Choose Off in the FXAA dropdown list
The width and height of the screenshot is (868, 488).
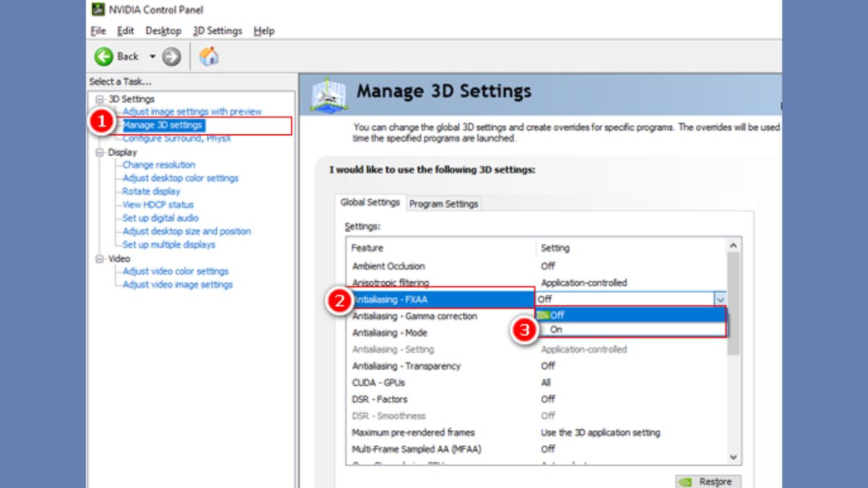630,315
